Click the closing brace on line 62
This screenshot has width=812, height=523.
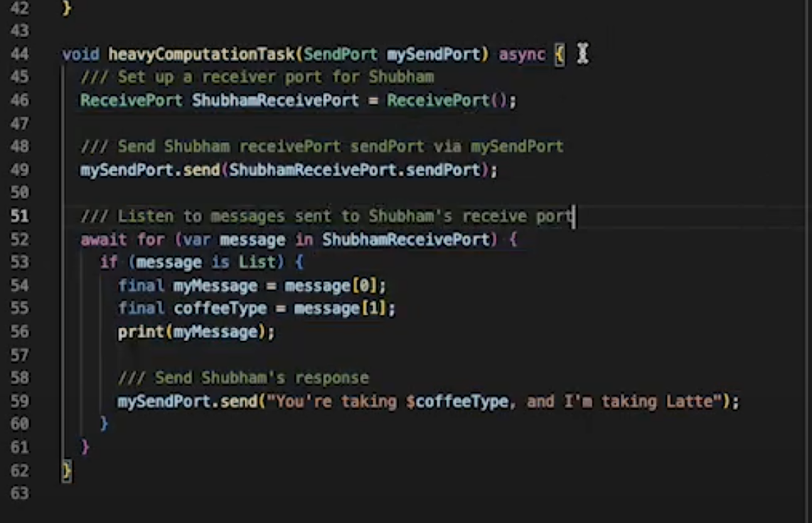click(x=67, y=470)
